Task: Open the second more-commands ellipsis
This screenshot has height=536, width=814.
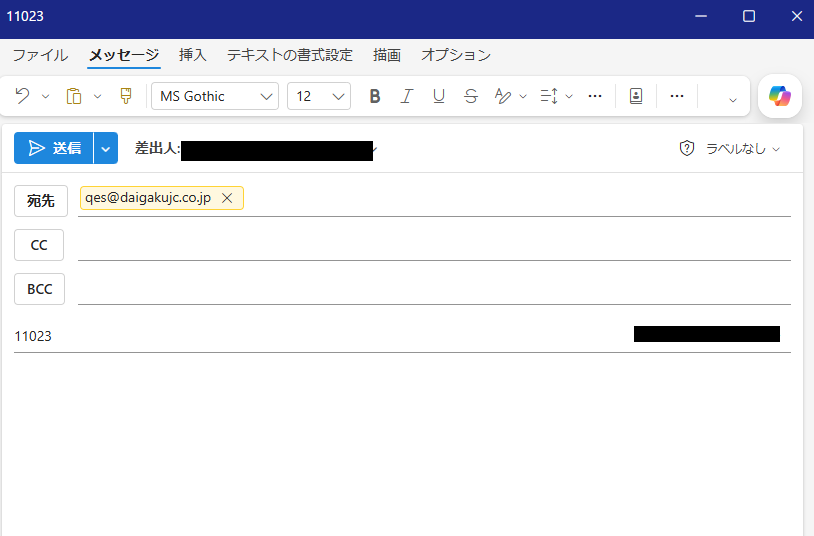Action: [677, 96]
